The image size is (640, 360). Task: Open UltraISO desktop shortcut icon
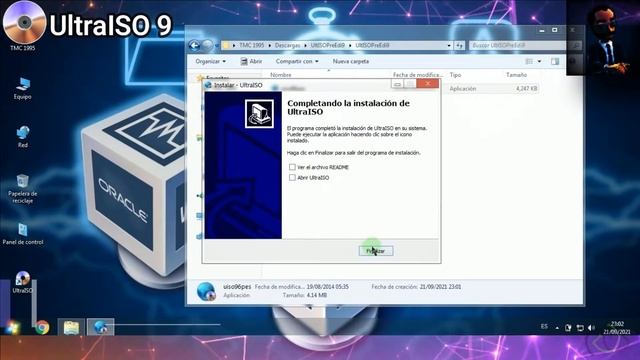tap(22, 282)
